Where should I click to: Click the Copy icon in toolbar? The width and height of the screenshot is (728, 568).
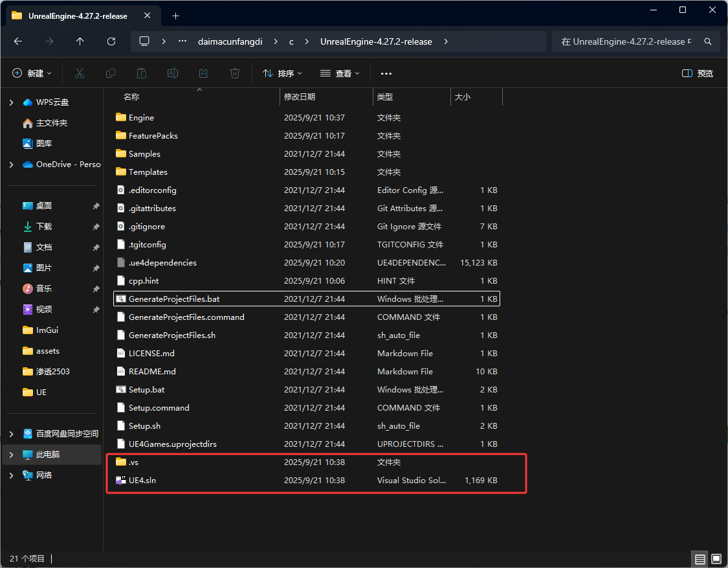(x=111, y=73)
